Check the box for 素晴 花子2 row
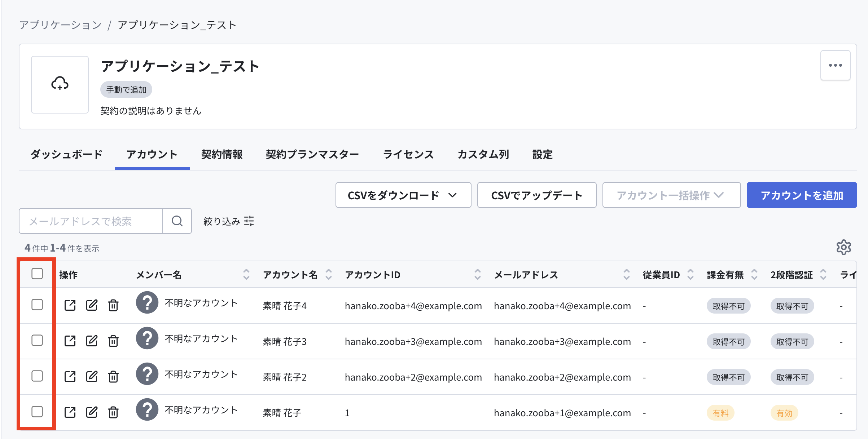Image resolution: width=868 pixels, height=439 pixels. (37, 376)
